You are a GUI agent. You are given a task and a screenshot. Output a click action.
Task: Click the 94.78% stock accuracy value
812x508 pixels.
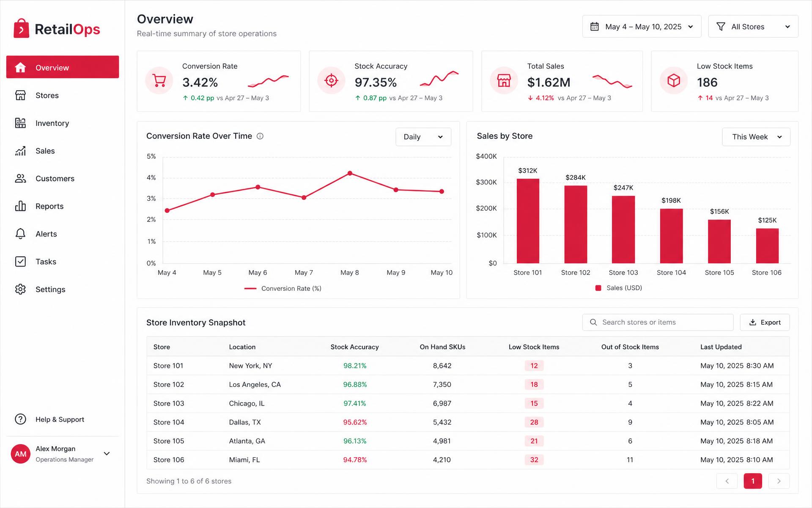355,460
